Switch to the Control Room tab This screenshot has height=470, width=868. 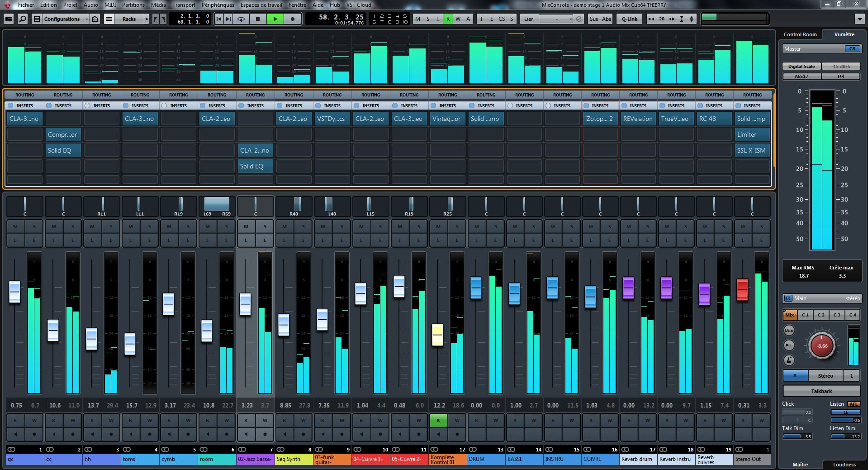800,34
